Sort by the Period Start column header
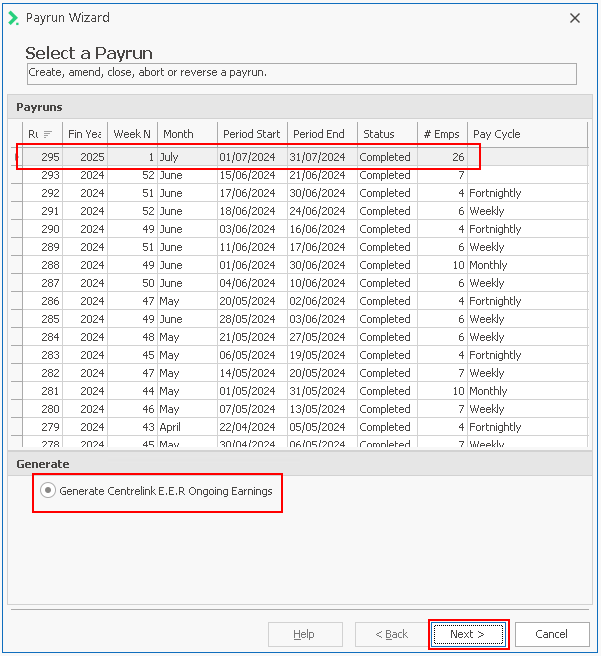601x656 pixels. [251, 134]
